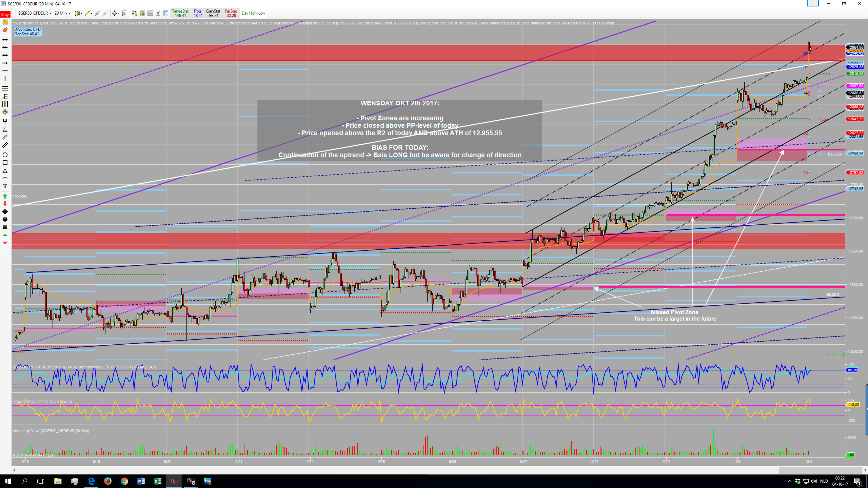
Task: Click the red Stay button
Action: coord(5,14)
